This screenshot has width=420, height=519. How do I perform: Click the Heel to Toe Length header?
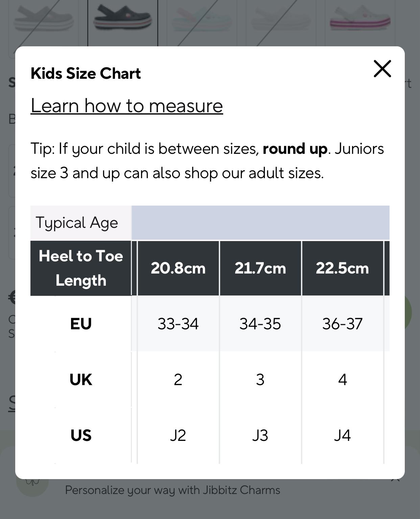81,268
